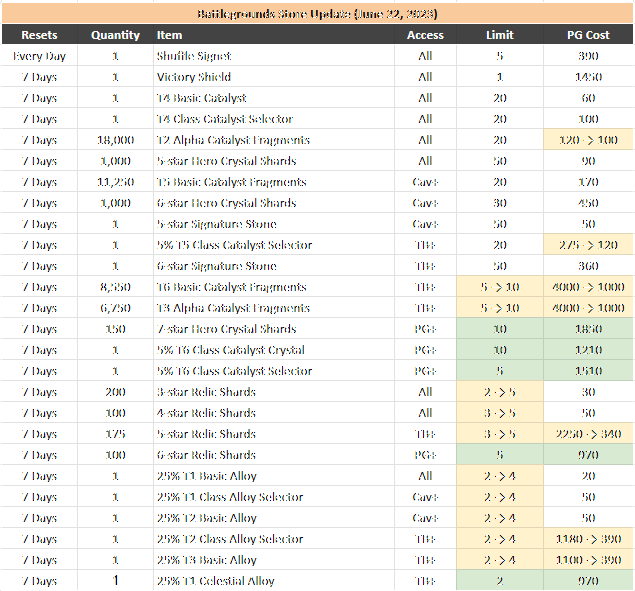Screen dimensions: 635x591
Task: Click the 1100 -> 390 cost cell
Action: (x=588, y=561)
